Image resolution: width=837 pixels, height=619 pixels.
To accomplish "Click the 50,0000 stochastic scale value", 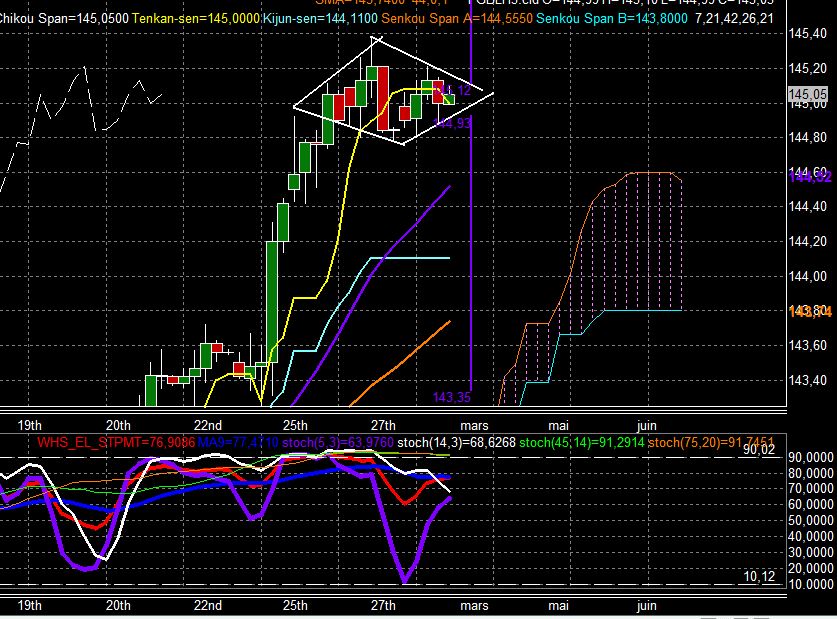I will (x=811, y=521).
